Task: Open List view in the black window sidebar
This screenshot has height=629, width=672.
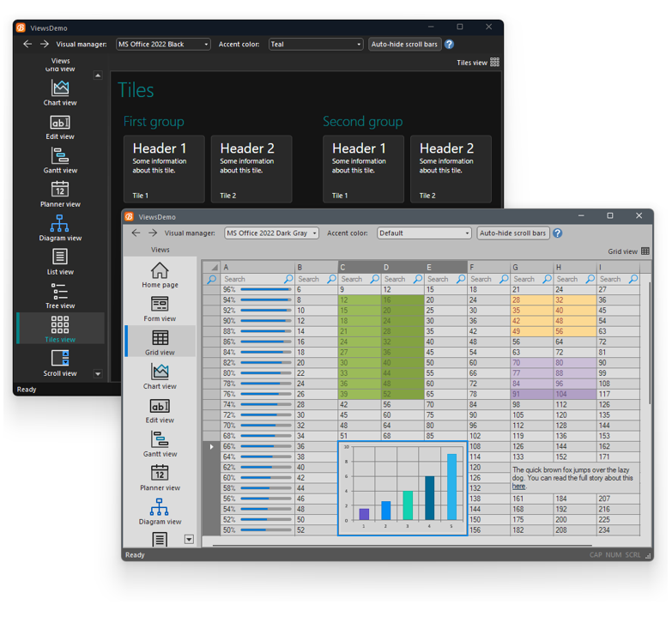Action: (x=60, y=263)
